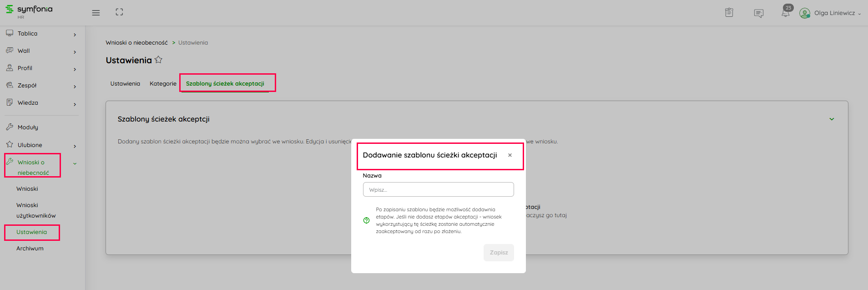Viewport: 868px width, 290px height.
Task: Open Olga Liniewicz user menu
Action: pyautogui.click(x=830, y=13)
